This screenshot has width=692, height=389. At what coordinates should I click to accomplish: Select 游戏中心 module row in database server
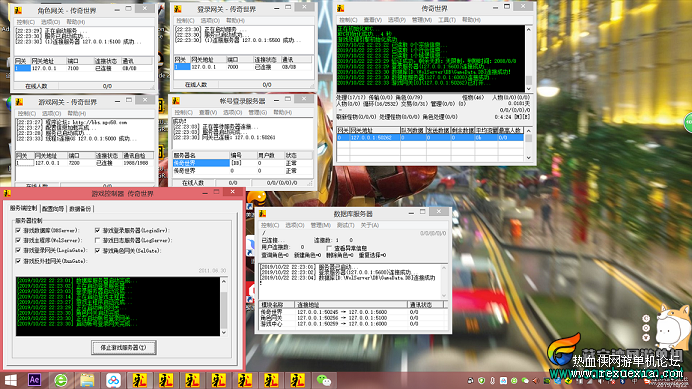pyautogui.click(x=353, y=324)
